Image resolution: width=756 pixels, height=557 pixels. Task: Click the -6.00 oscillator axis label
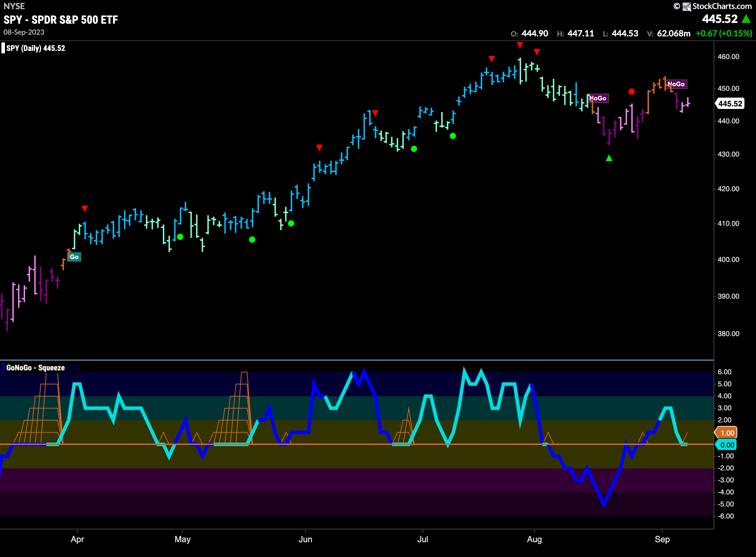726,516
